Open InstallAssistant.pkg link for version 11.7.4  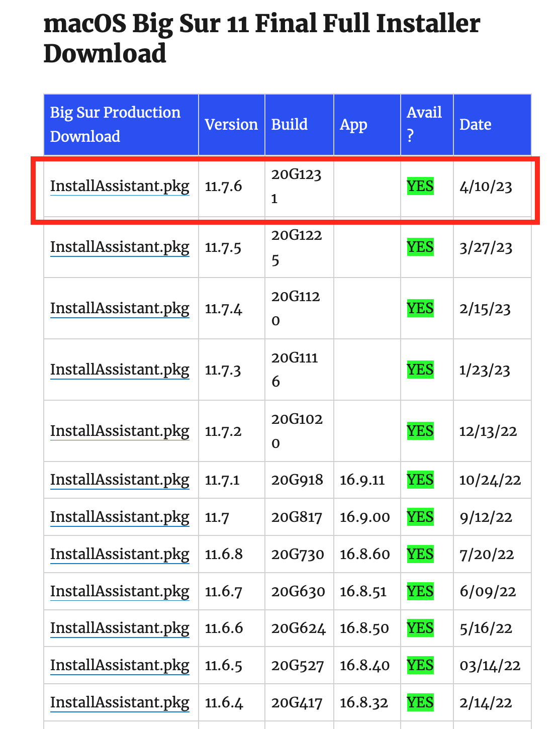point(120,309)
